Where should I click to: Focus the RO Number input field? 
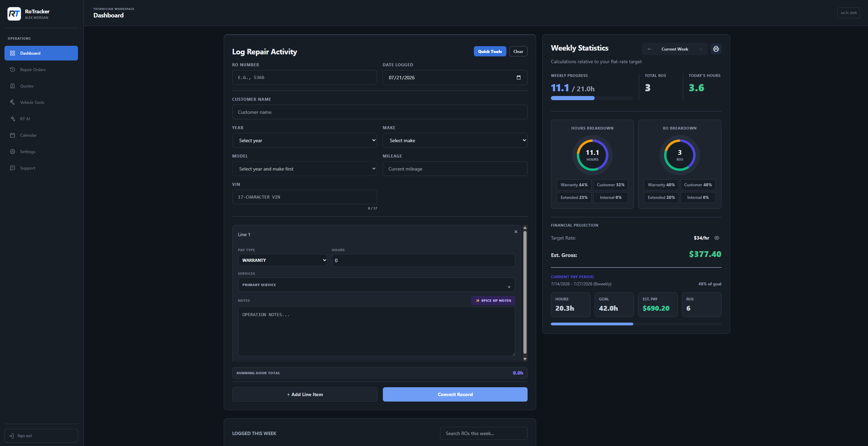point(305,78)
